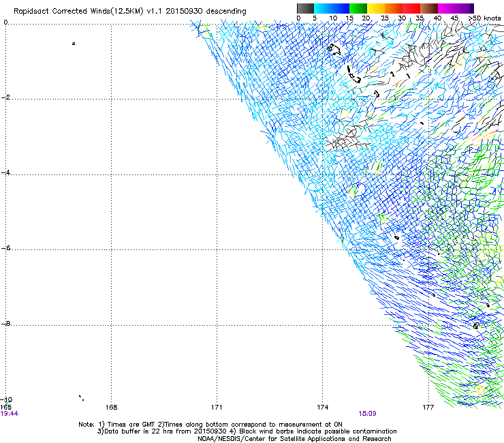Click the purple time stamp "19:44"
Screen dimensions: 504x443
(10, 414)
